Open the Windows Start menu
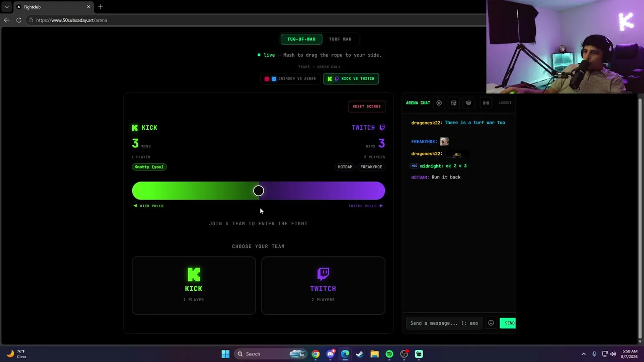 coord(225,354)
